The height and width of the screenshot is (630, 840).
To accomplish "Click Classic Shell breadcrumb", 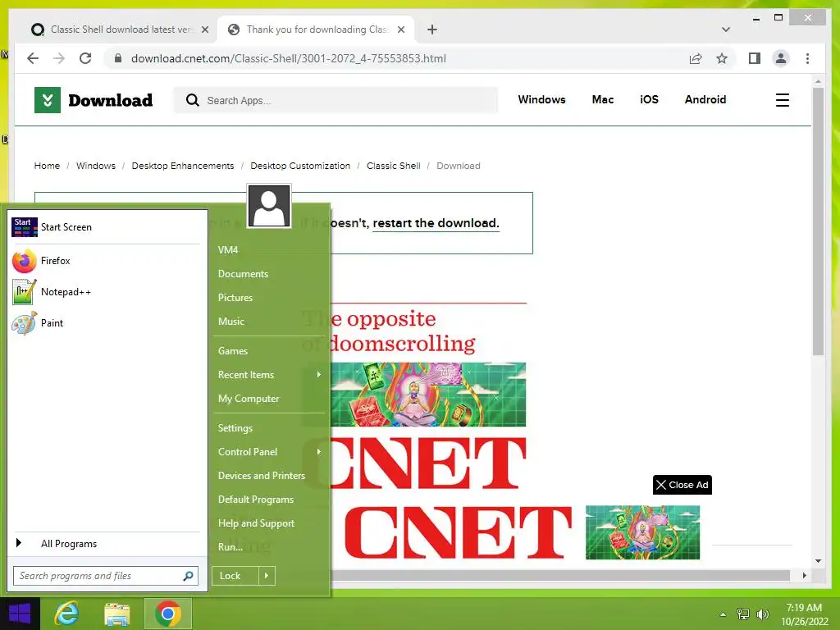I will click(393, 166).
